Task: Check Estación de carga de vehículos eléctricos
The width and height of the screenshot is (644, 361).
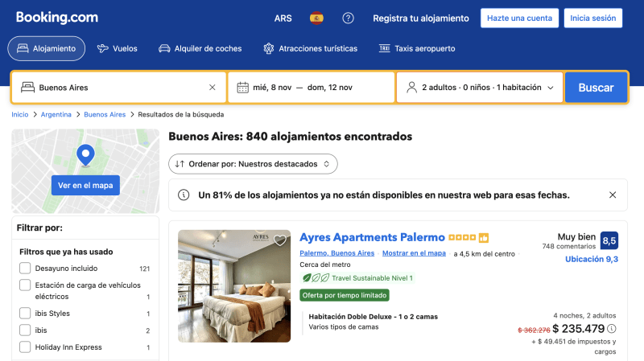Action: coord(25,285)
